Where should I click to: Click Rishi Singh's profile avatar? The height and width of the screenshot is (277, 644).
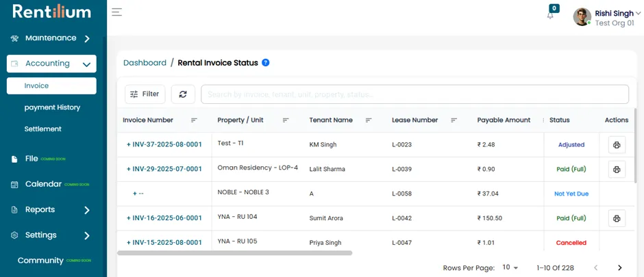(x=582, y=17)
